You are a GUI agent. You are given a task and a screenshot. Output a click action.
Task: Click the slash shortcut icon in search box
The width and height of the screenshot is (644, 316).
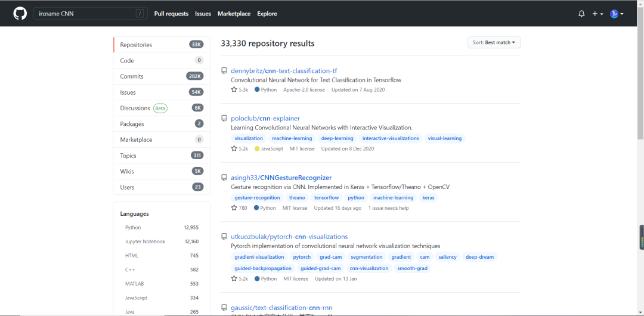coord(140,14)
